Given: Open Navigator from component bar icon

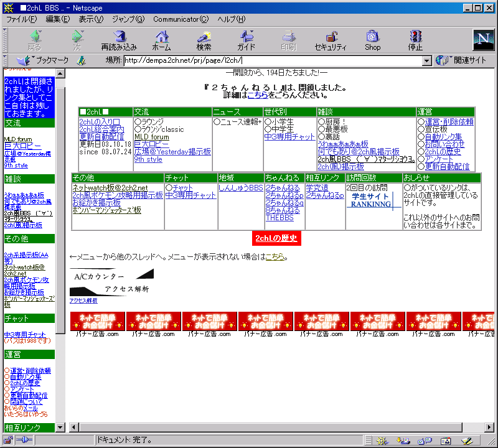Looking at the screenshot, I should pos(382,441).
